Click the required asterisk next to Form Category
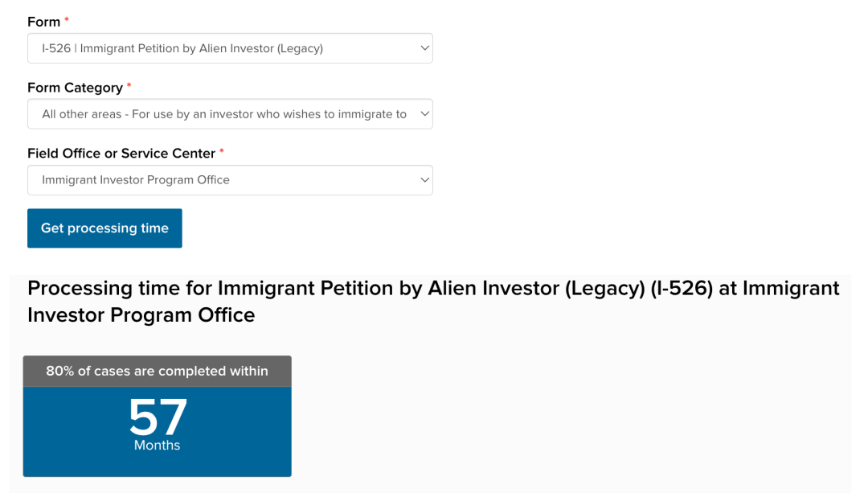Viewport: 868px width, 493px height. (129, 87)
